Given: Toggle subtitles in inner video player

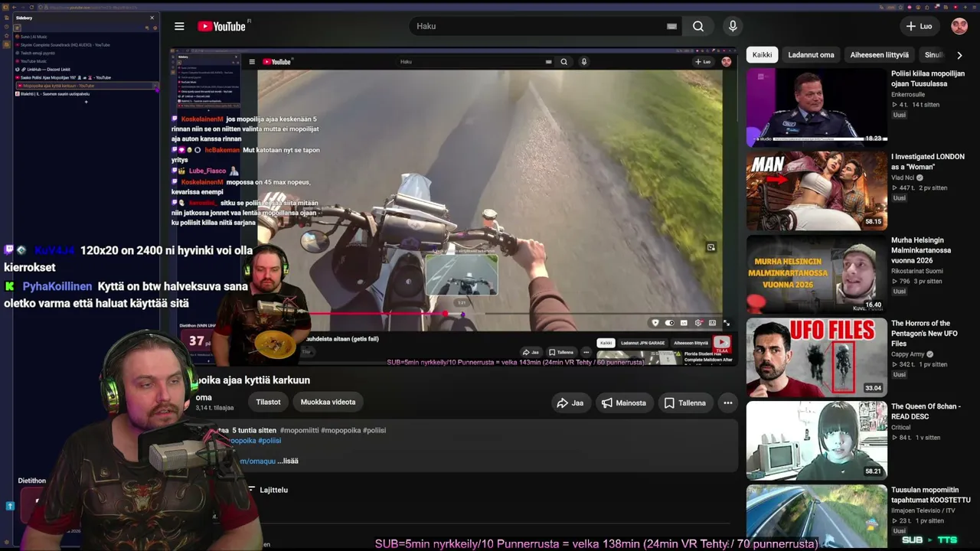Looking at the screenshot, I should (x=684, y=323).
